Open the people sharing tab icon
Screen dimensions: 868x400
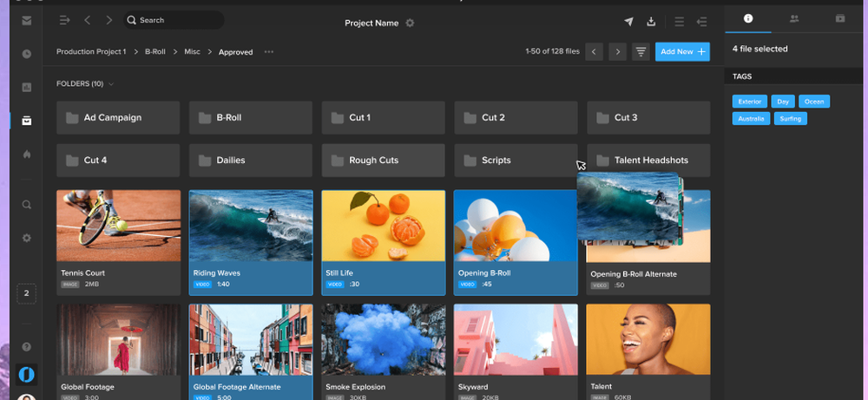click(794, 18)
